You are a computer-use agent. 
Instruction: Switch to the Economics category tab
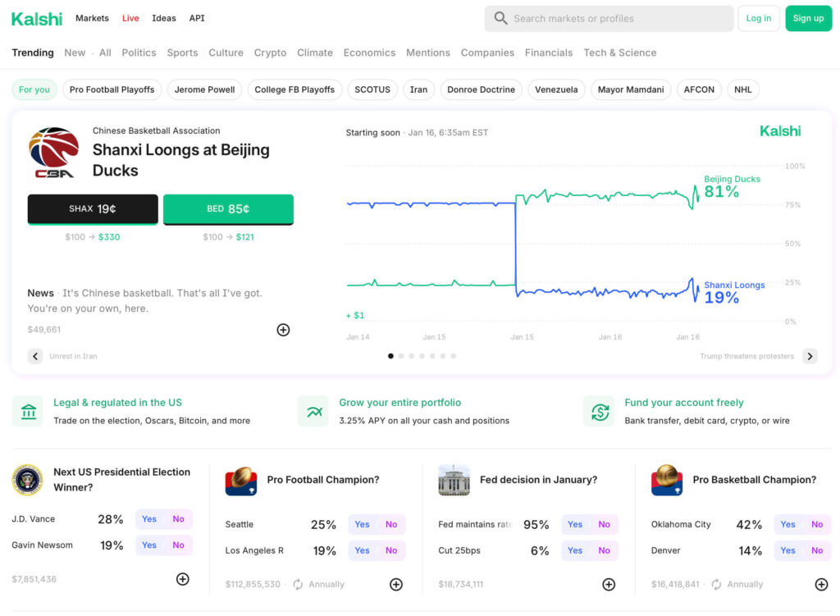[369, 52]
